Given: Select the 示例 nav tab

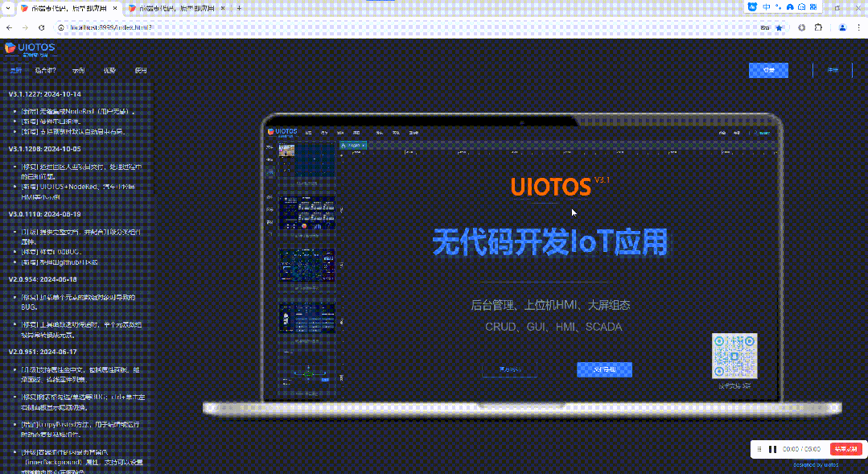Looking at the screenshot, I should (x=78, y=70).
